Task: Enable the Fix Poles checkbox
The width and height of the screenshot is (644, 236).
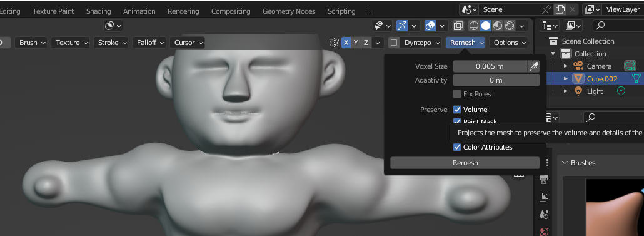Action: [x=456, y=94]
